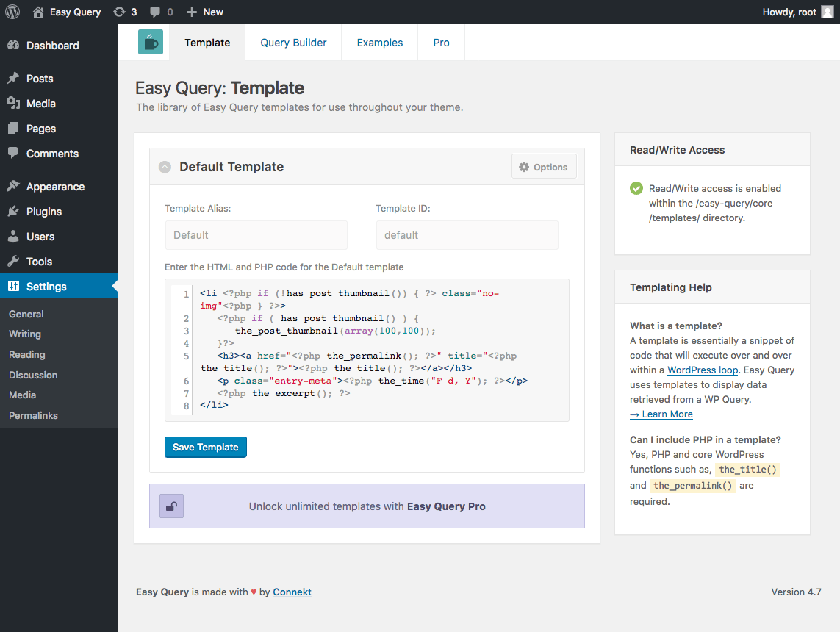The image size is (840, 632).
Task: Click the Howdy, root account menu
Action: [797, 12]
